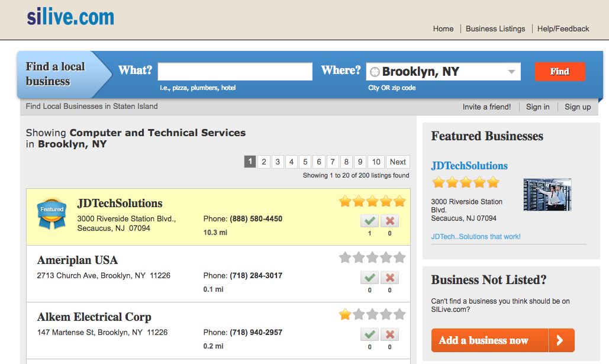The image size is (609, 364).
Task: Click the Featured Businesses heading
Action: click(487, 136)
